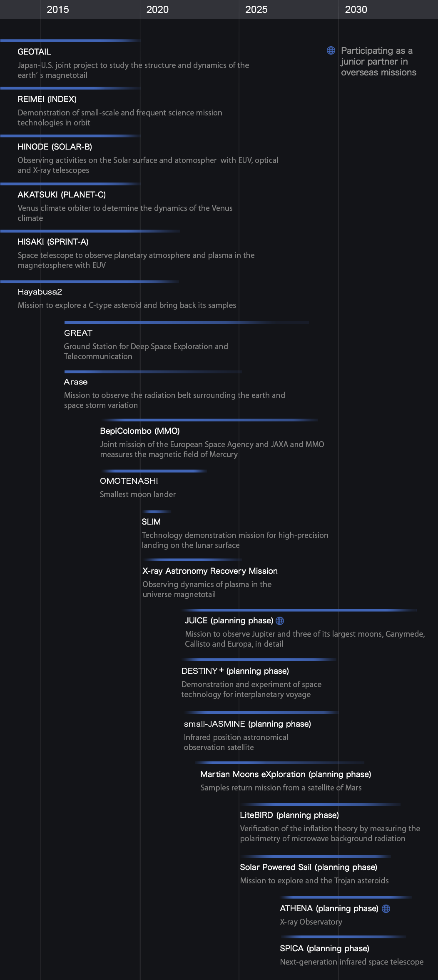Viewport: 438px width, 980px height.
Task: Click the timeline bar above Arase
Action: tap(153, 372)
